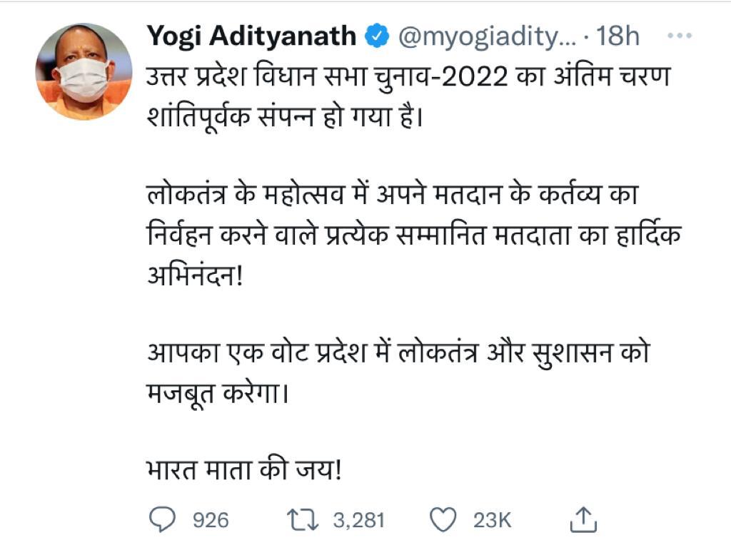Click the 3,281 retweet count

click(358, 521)
